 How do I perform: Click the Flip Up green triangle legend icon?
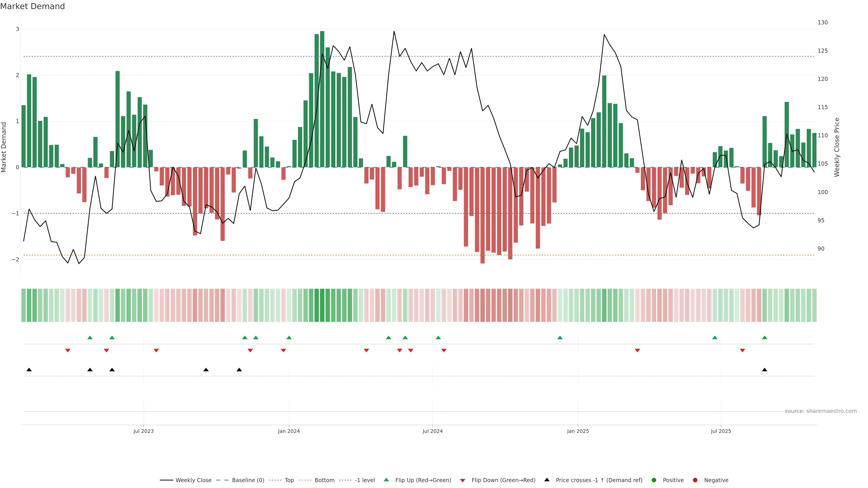click(386, 480)
